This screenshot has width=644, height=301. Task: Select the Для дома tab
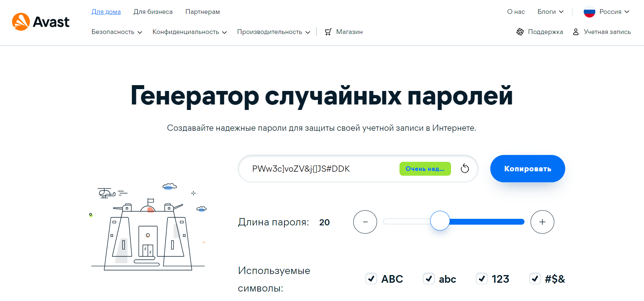106,12
